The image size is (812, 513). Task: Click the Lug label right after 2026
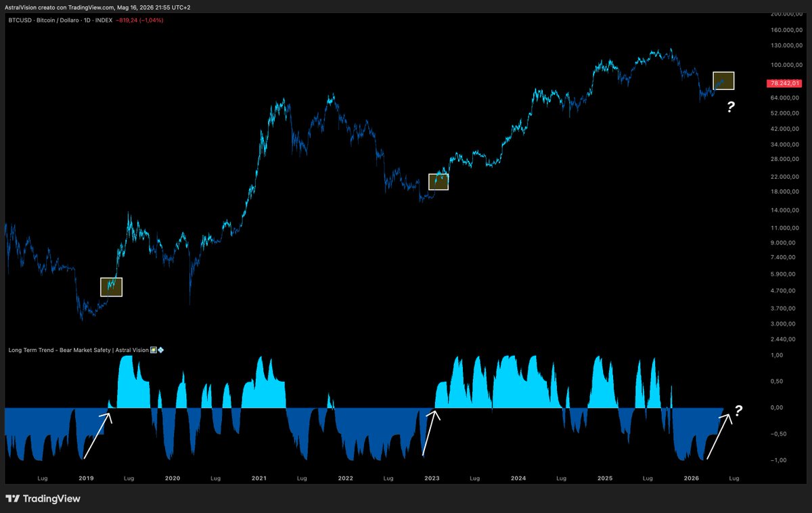(734, 478)
